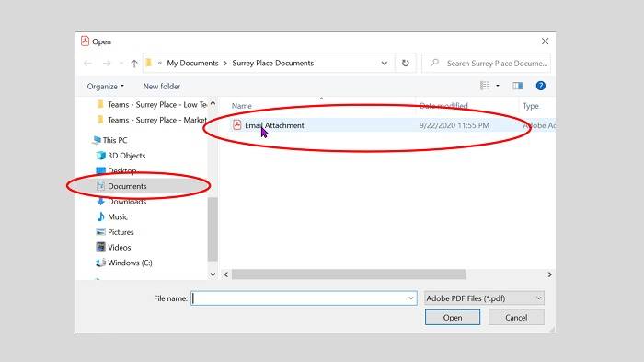Open Pictures folder in sidebar
644x362 pixels.
pos(115,232)
